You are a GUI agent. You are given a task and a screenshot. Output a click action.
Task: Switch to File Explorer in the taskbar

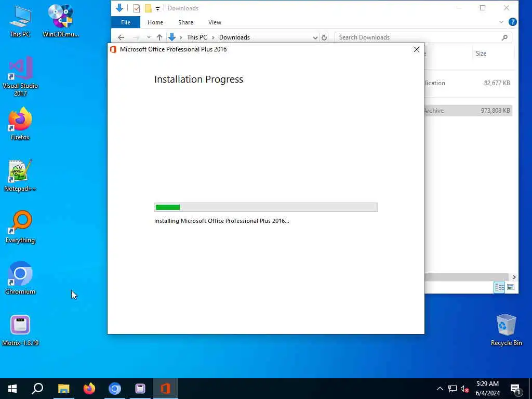click(x=63, y=389)
